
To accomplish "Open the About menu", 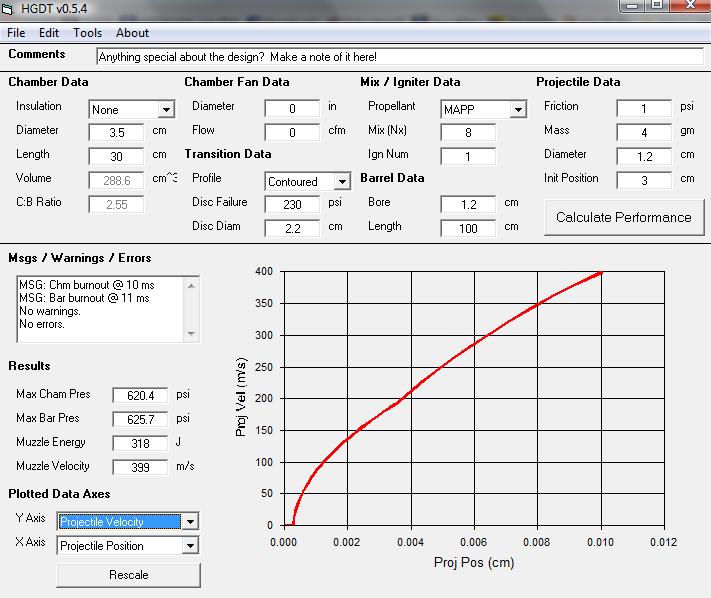I will (132, 33).
